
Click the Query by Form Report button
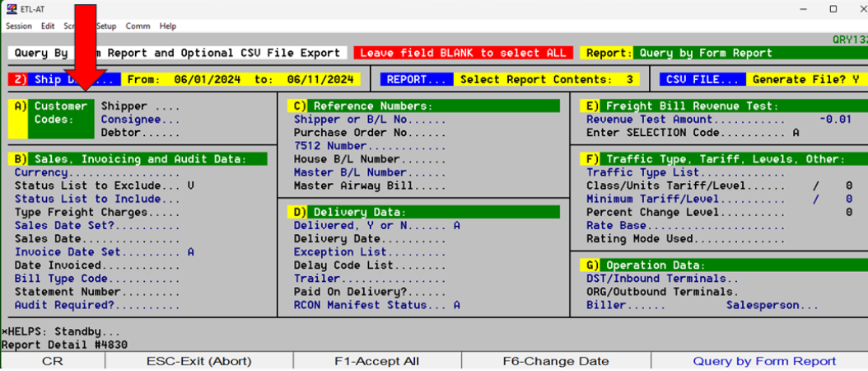pyautogui.click(x=763, y=361)
